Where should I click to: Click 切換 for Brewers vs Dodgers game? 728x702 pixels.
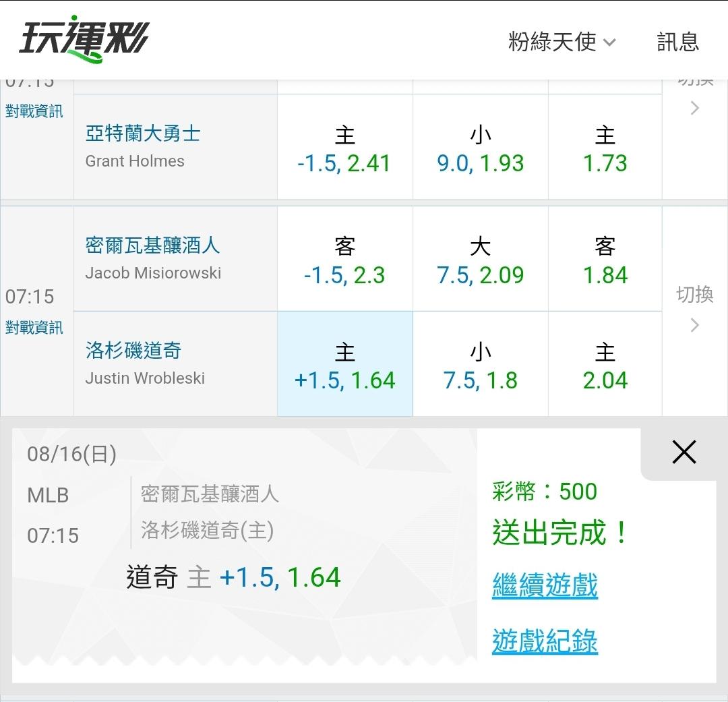694,295
